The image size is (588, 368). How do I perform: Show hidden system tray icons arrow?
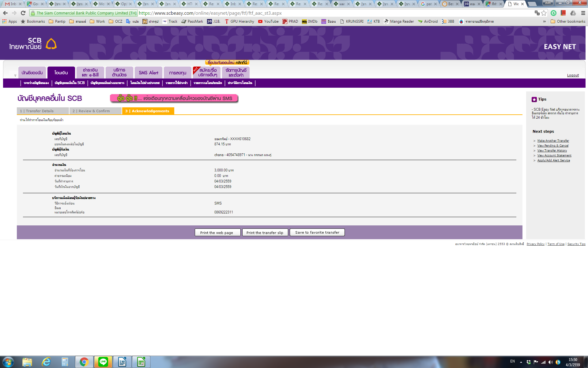pyautogui.click(x=521, y=362)
